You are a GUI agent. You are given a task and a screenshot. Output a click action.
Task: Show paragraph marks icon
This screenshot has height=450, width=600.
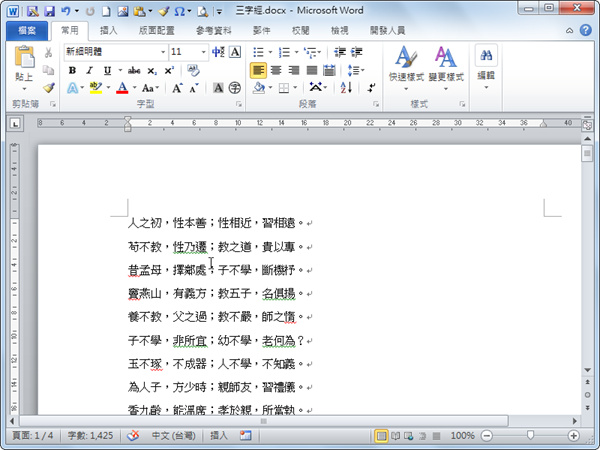click(x=371, y=88)
